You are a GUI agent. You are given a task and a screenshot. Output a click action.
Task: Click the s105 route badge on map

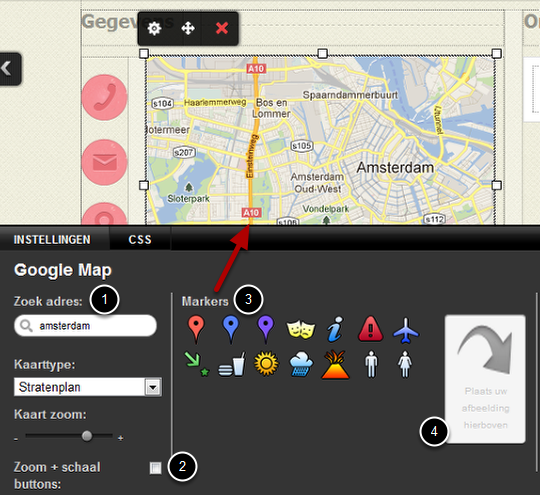[302, 146]
